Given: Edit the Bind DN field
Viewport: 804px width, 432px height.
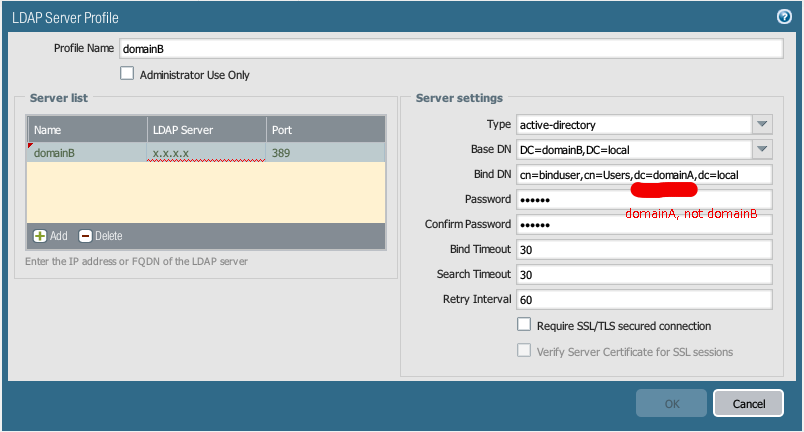Looking at the screenshot, I should tap(644, 174).
